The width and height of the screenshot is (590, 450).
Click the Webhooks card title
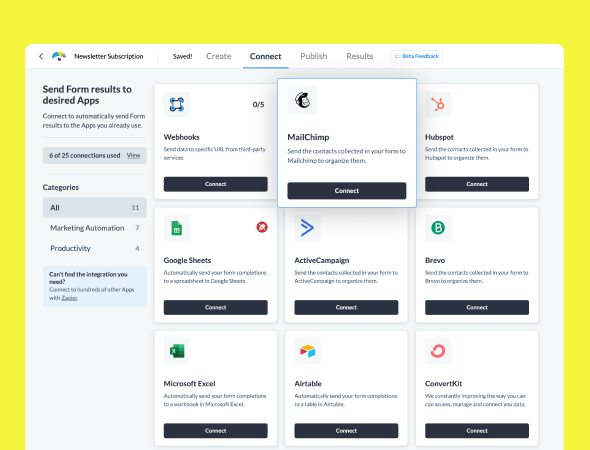coord(181,137)
